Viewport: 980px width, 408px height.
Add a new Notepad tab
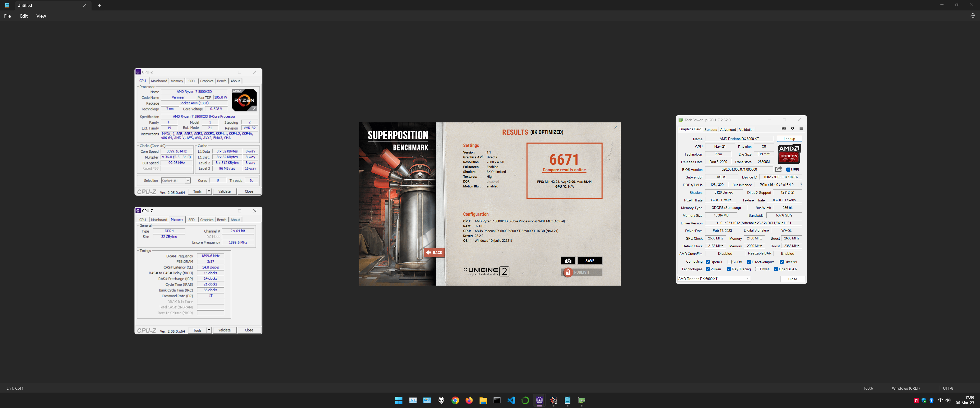pyautogui.click(x=99, y=5)
